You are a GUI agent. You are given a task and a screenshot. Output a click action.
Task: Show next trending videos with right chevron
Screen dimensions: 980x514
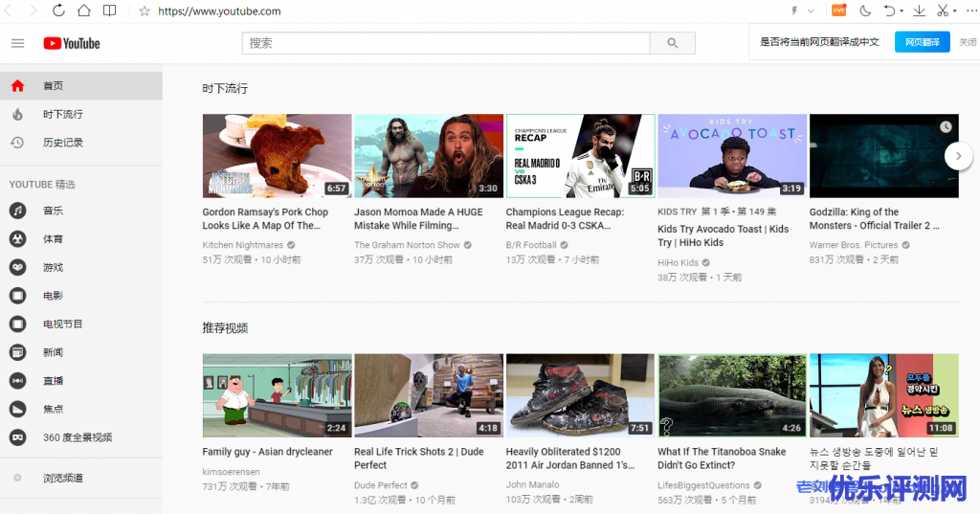tap(958, 156)
